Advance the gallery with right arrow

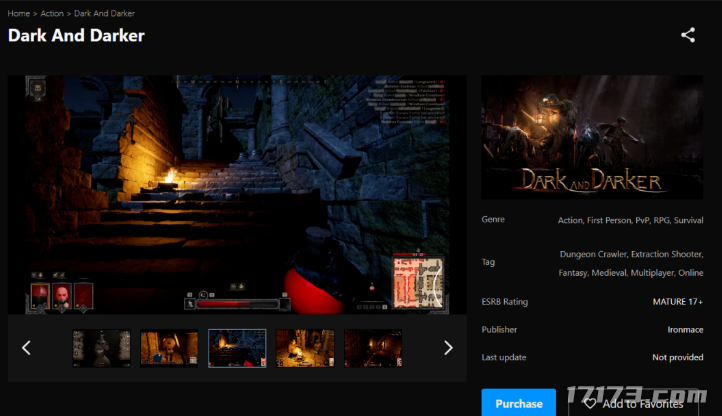coord(448,348)
